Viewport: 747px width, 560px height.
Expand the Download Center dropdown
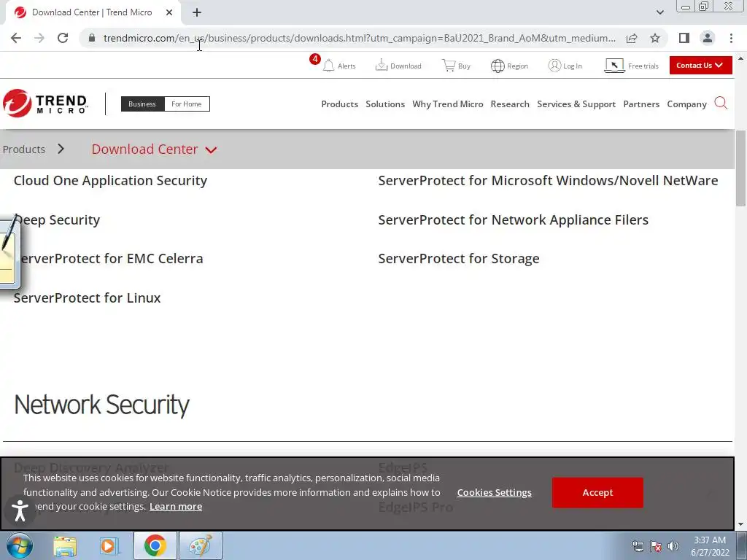tap(154, 149)
